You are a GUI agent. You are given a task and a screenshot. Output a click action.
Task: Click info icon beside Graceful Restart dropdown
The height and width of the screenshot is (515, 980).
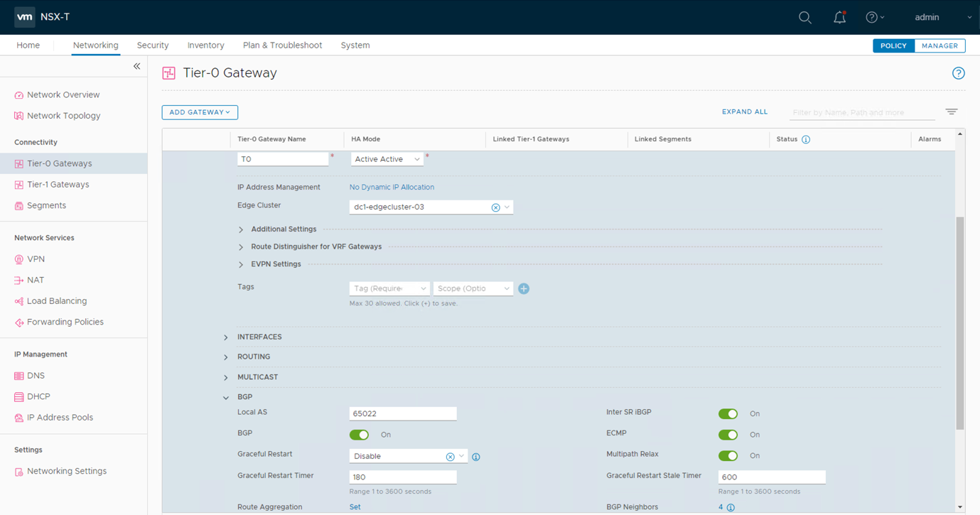[476, 457]
